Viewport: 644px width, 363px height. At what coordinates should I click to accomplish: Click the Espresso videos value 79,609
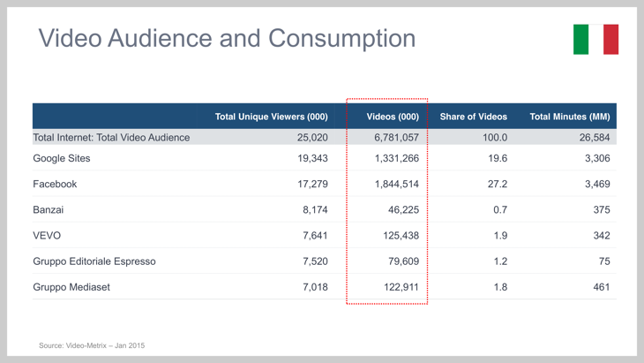404,261
